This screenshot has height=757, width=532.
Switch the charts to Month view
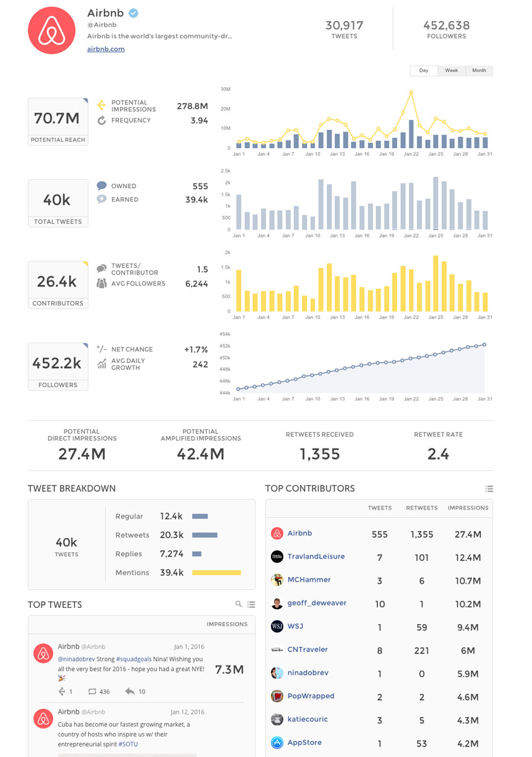tap(479, 71)
